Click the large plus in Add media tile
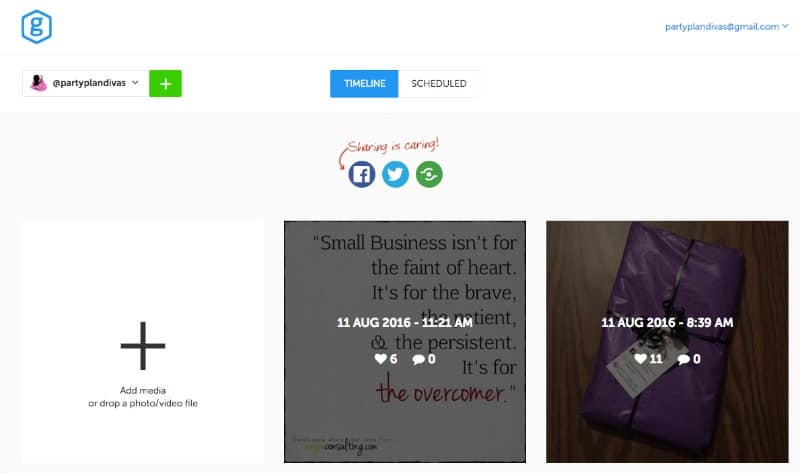Screen dimensions: 800x473 pyautogui.click(x=143, y=345)
